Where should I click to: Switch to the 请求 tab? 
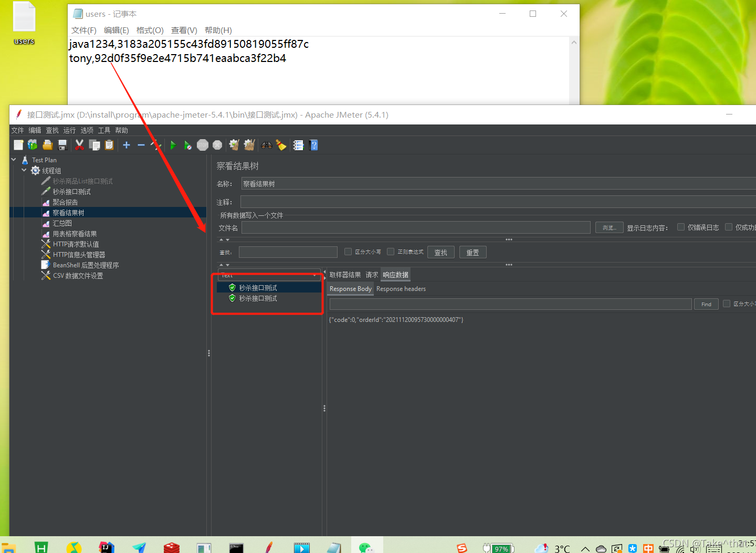pos(372,275)
